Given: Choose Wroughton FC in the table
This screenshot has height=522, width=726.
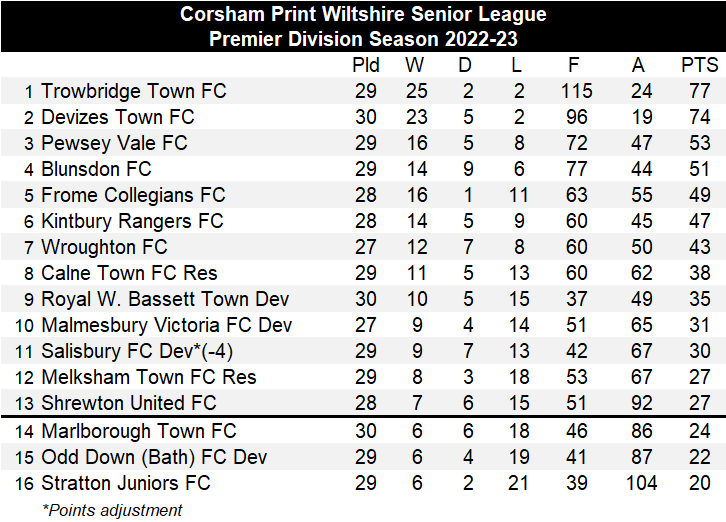Looking at the screenshot, I should pos(104,247).
